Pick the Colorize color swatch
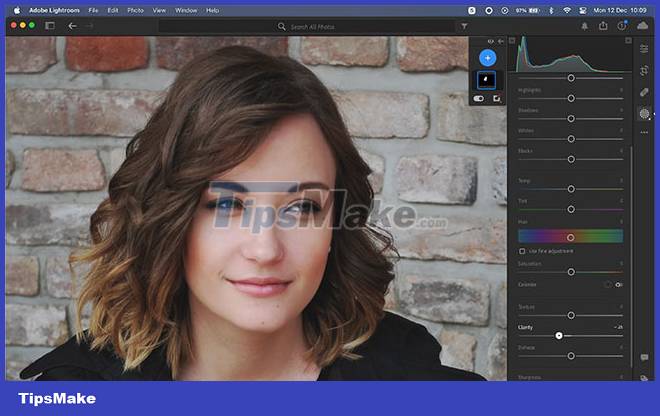This screenshot has width=660, height=416. (x=607, y=285)
